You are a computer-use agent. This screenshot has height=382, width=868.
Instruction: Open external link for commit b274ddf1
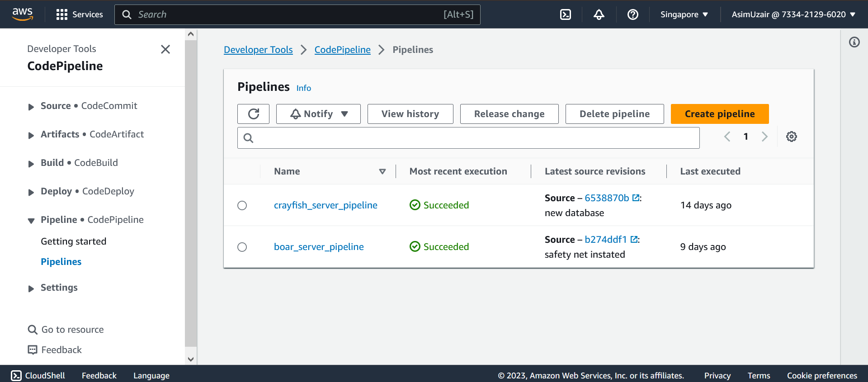(x=634, y=240)
